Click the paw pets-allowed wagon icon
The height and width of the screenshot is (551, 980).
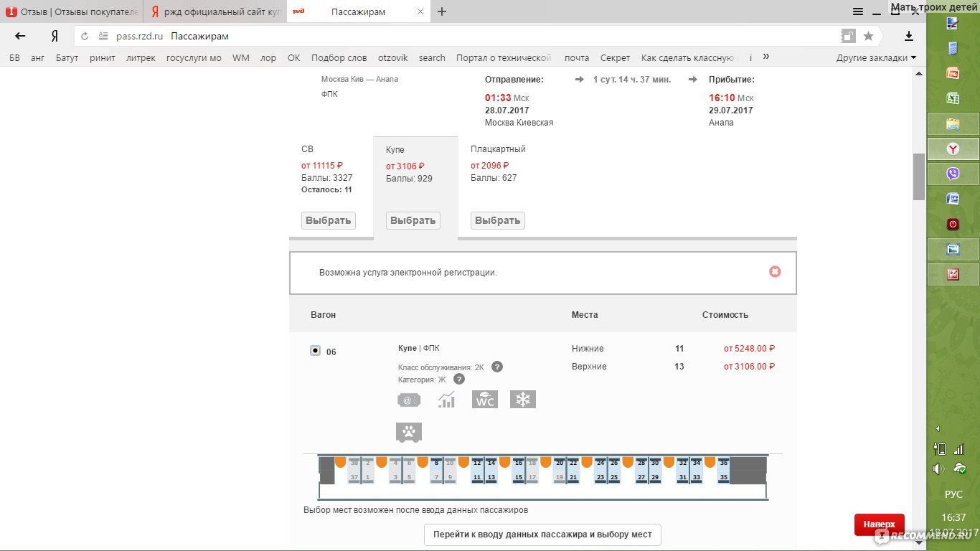[409, 432]
